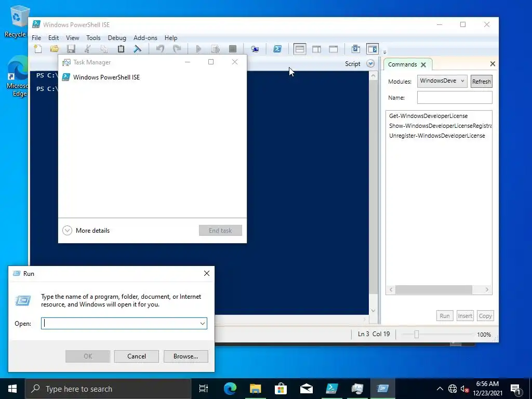Select Show Script Pane Right layout icon
Viewport: 532px width, 399px height.
pyautogui.click(x=316, y=49)
